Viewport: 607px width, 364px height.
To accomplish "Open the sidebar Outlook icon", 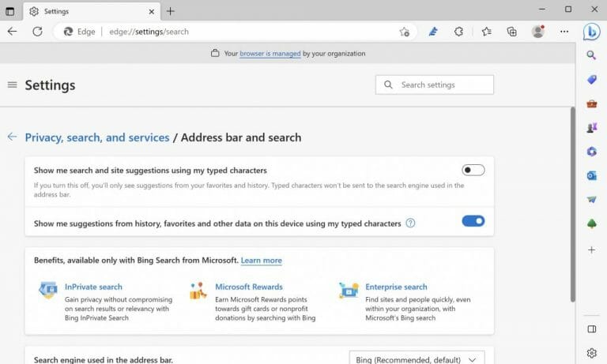I will point(591,175).
